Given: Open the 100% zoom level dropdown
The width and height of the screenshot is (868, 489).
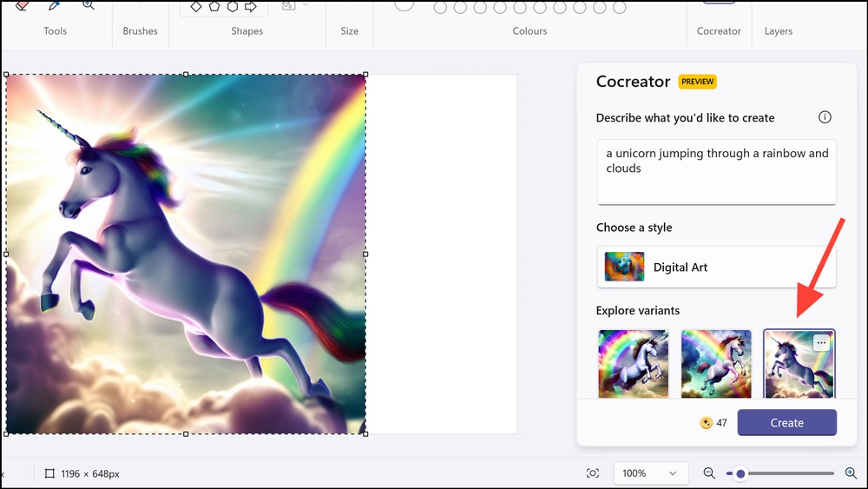Looking at the screenshot, I should click(651, 473).
